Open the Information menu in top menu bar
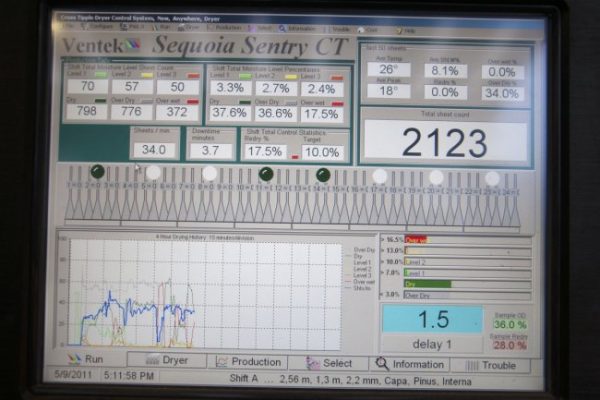600x400 pixels. tap(298, 29)
